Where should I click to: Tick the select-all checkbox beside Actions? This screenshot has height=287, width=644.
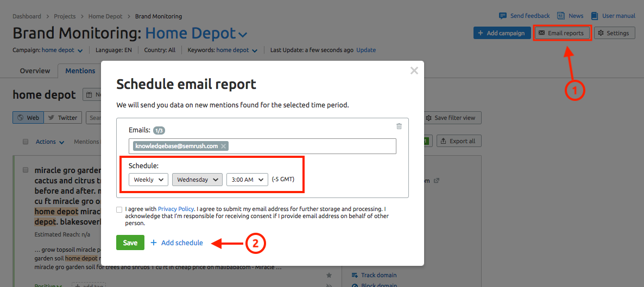[x=26, y=142]
